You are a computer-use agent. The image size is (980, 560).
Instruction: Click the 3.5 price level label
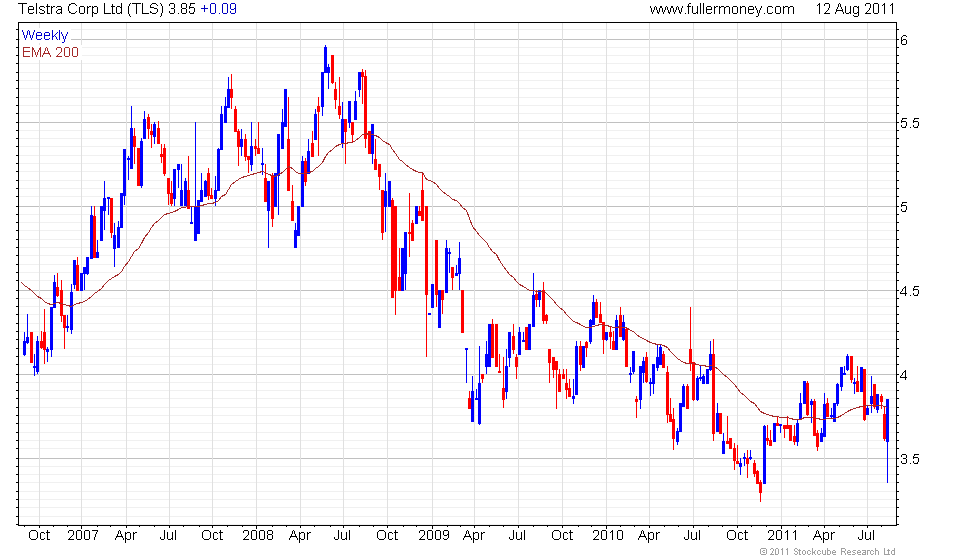pos(909,459)
